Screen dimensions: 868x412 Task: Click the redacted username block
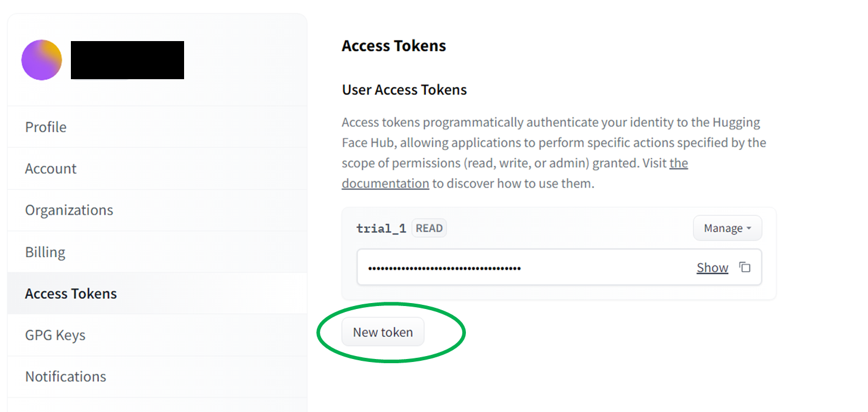point(127,60)
